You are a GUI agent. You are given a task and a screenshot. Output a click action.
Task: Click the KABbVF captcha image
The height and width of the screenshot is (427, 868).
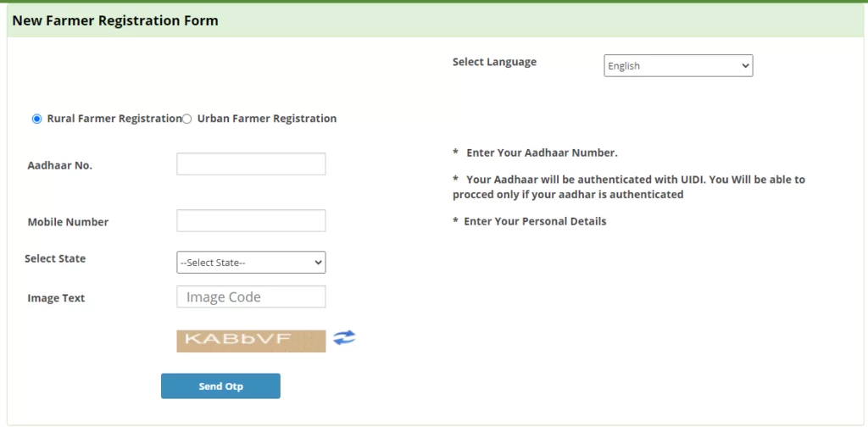251,341
